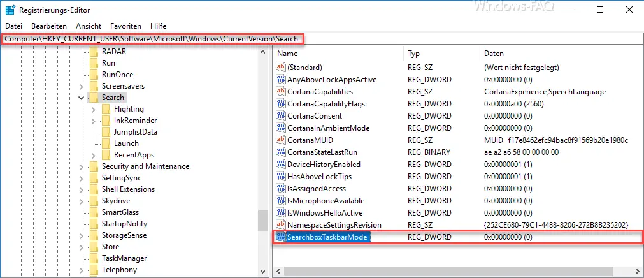644x278 pixels.
Task: Open the Datei menu
Action: click(x=13, y=26)
